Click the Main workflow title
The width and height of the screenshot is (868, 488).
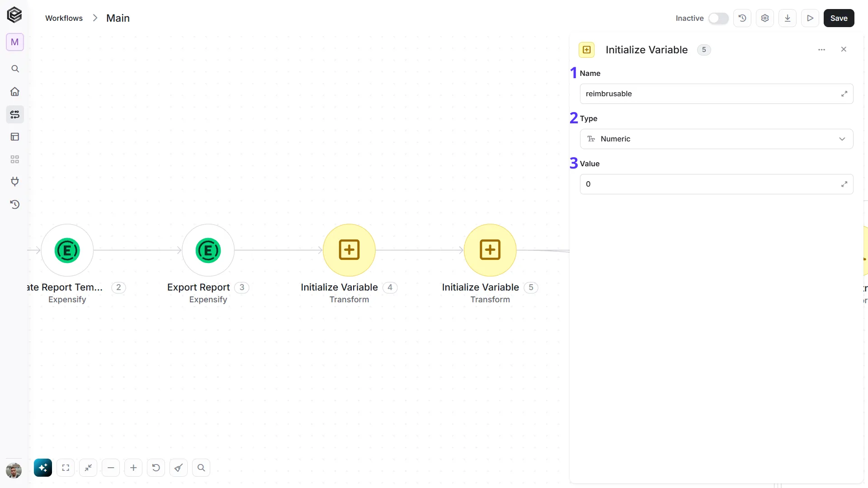tap(118, 18)
